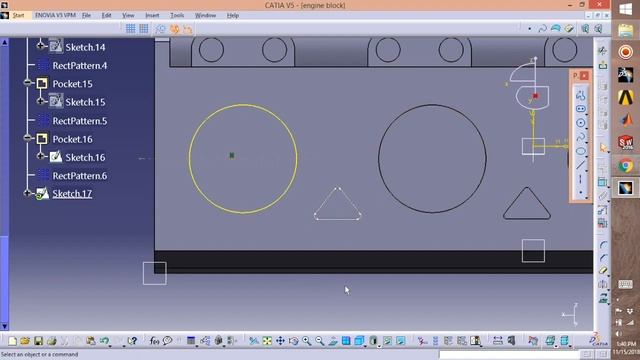The height and width of the screenshot is (360, 640).
Task: Select the Profile tool in sketch palette
Action: pos(580,96)
